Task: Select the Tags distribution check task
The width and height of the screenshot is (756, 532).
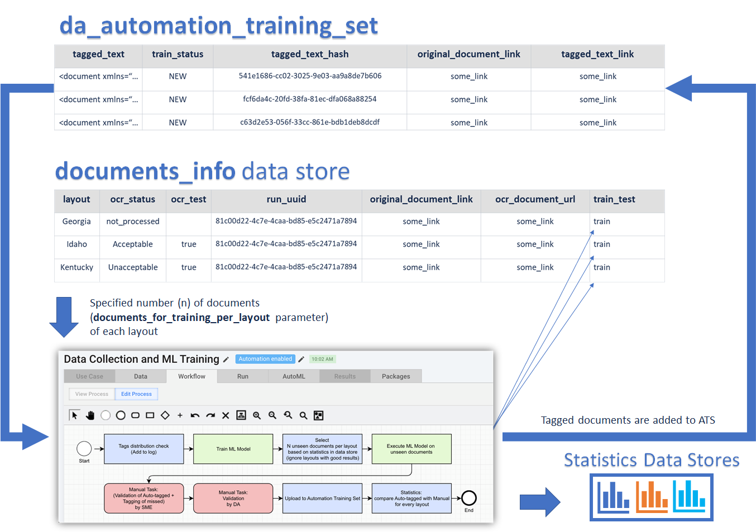Action: (144, 449)
